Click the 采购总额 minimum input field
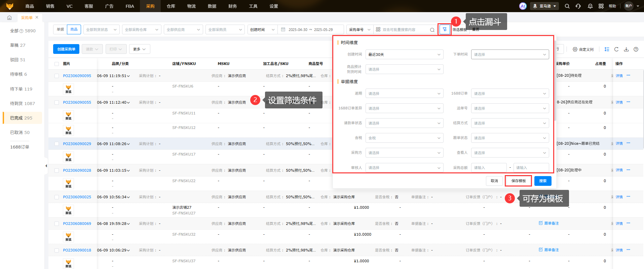This screenshot has height=269, width=644. click(489, 168)
